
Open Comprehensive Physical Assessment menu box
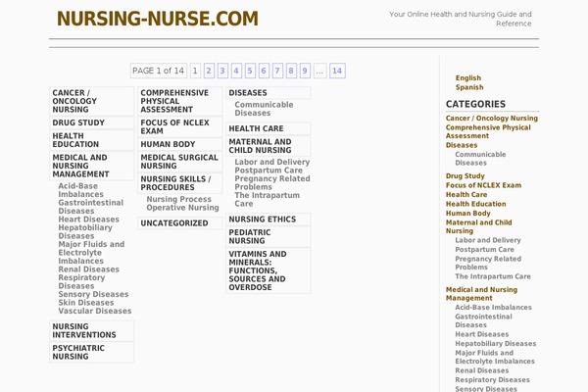(x=180, y=101)
